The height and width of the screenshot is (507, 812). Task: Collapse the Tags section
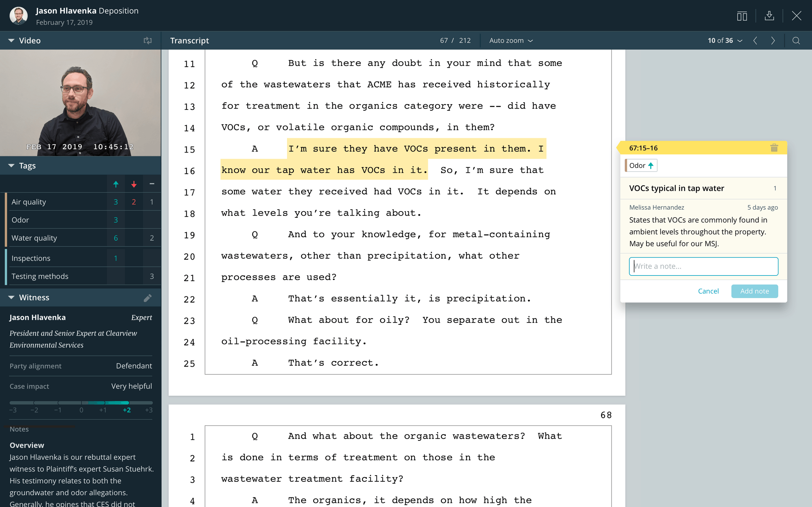[11, 165]
